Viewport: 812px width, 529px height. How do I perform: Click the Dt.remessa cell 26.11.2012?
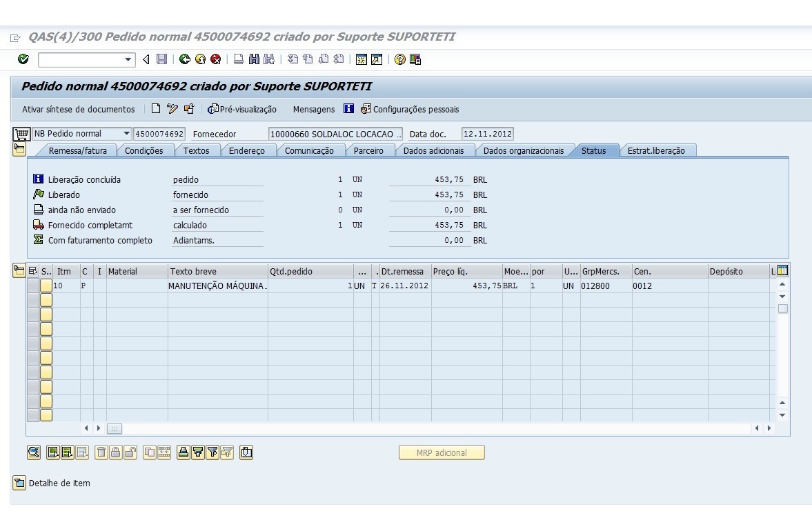[404, 286]
